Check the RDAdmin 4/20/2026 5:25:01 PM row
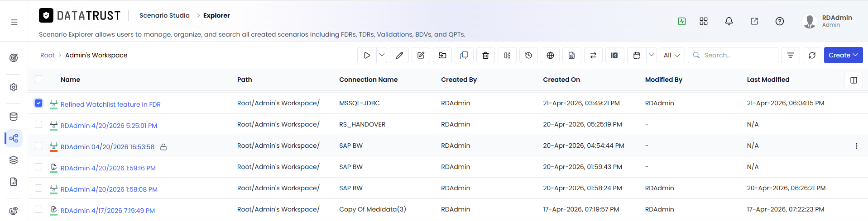 tap(38, 124)
